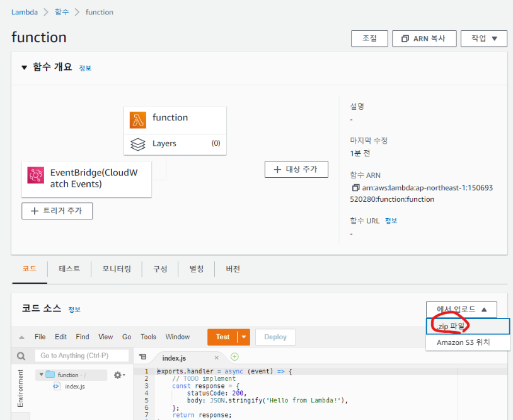
Task: Choose the .zip 파일 upload option
Action: (x=468, y=327)
